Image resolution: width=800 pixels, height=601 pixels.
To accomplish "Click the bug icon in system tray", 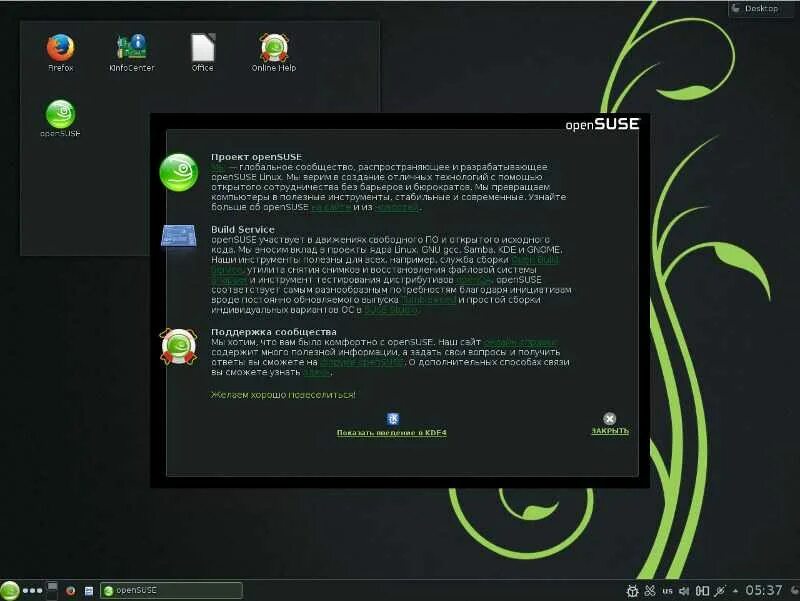I will pyautogui.click(x=632, y=591).
